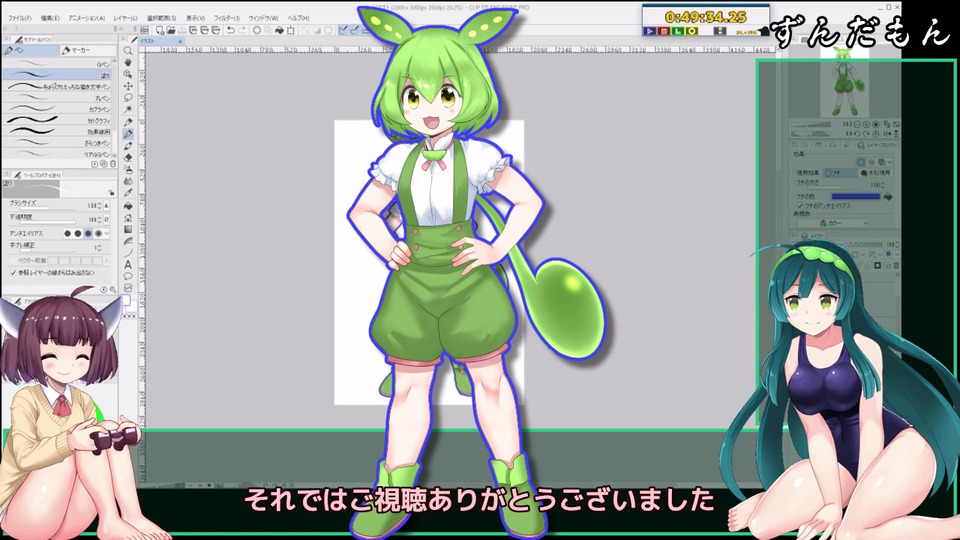This screenshot has width=960, height=540.
Task: Open the layer effect dropdown arrow
Action: (890, 162)
